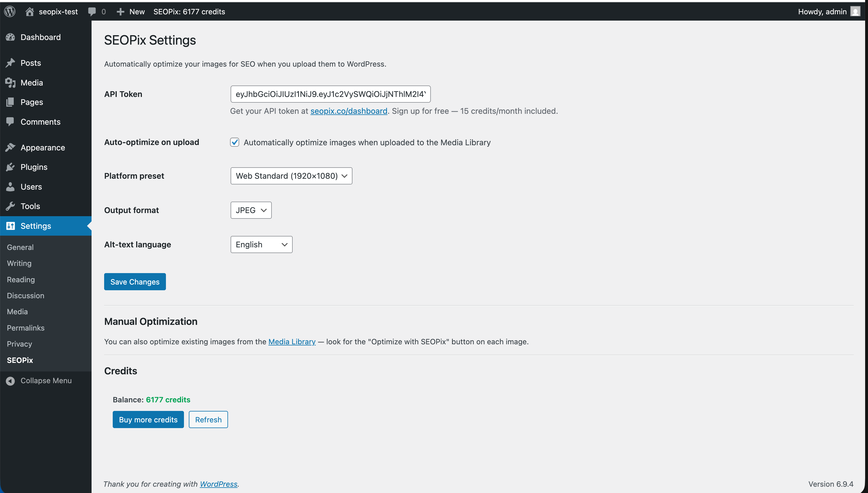The image size is (868, 493).
Task: Open Users via the person icon
Action: (x=11, y=186)
